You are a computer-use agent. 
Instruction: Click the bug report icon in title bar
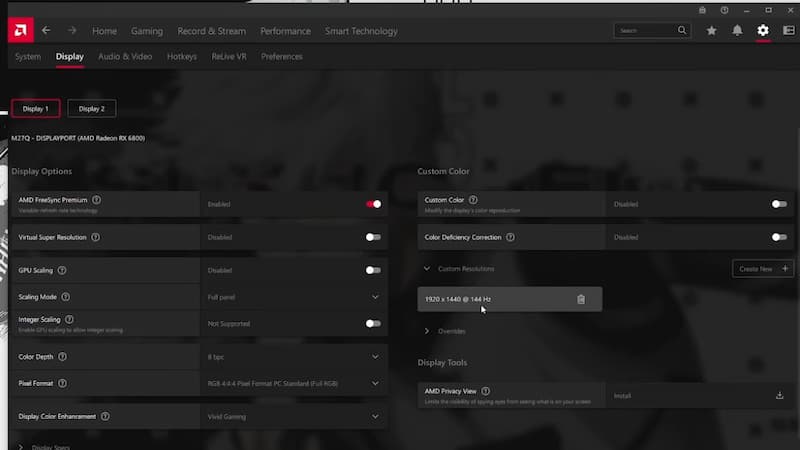coord(703,10)
